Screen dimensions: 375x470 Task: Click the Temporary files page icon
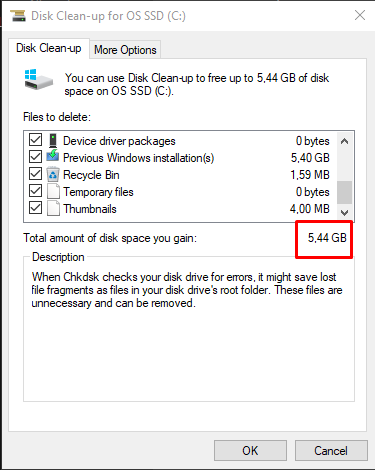pyautogui.click(x=53, y=192)
